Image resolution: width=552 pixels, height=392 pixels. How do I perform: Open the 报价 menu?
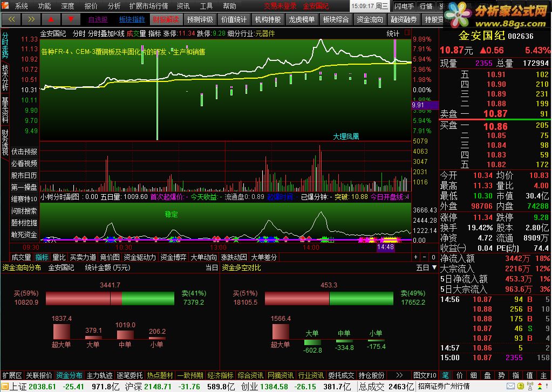(x=91, y=6)
